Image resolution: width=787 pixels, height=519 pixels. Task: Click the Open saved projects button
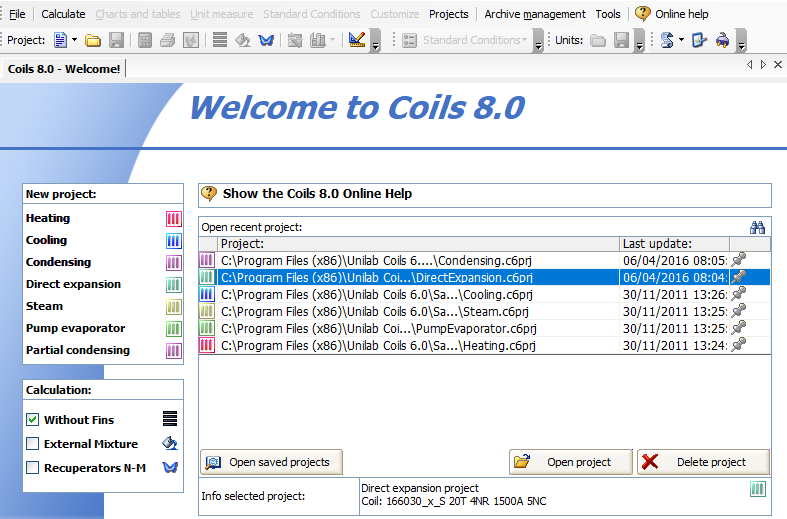[x=272, y=462]
